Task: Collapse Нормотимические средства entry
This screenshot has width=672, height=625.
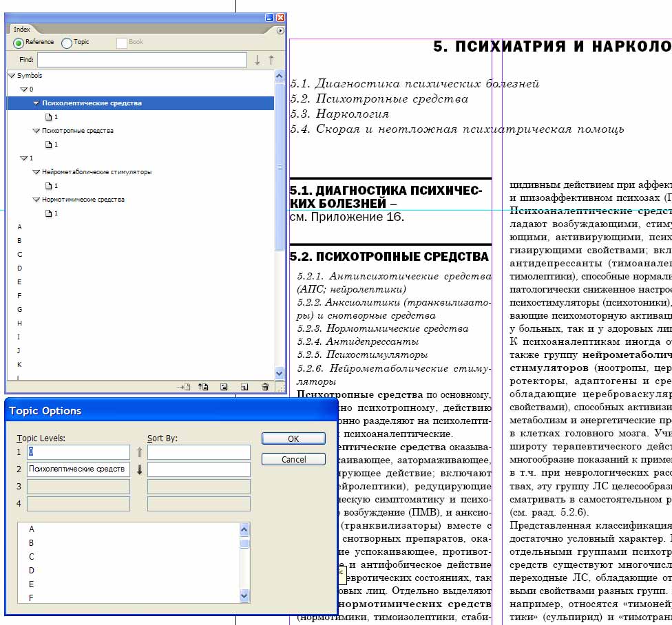Action: tap(36, 199)
